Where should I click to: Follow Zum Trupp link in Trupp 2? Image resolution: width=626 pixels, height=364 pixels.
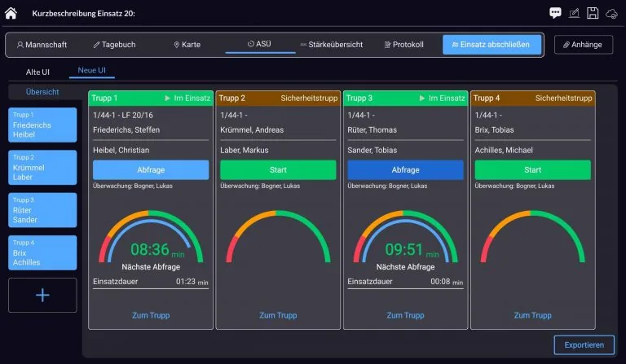coord(278,315)
